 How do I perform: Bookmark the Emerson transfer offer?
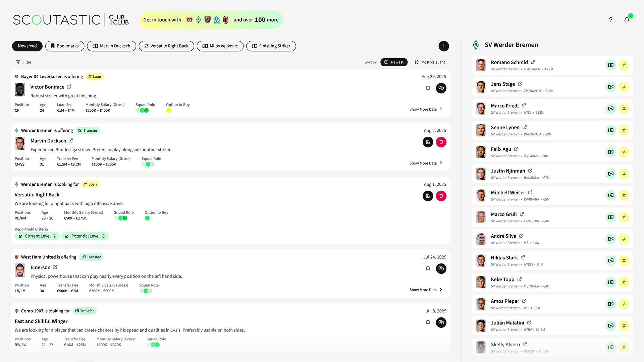point(428,268)
